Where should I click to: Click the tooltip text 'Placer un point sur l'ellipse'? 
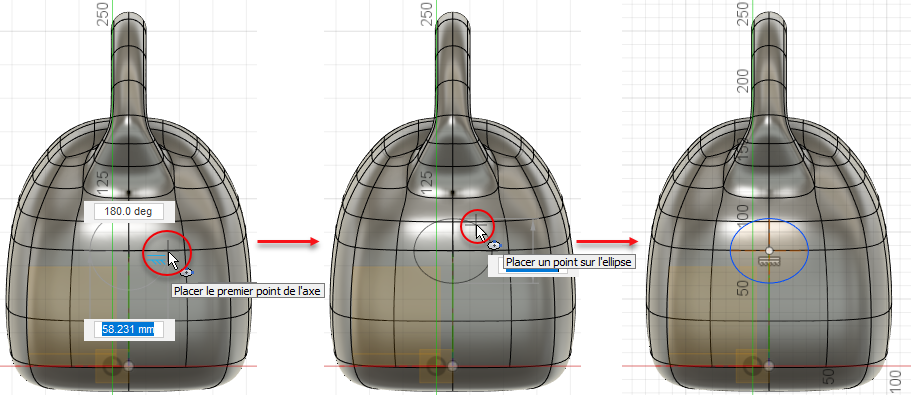point(568,263)
